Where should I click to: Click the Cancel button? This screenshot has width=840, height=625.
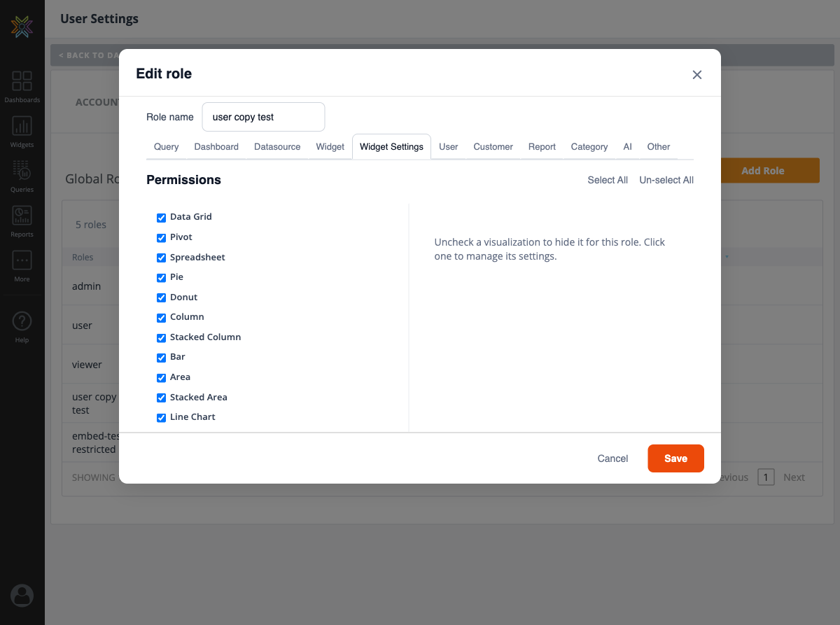[x=612, y=458]
